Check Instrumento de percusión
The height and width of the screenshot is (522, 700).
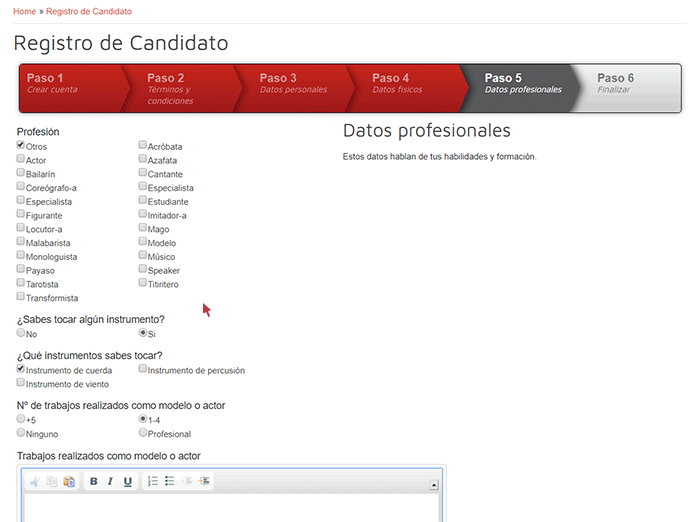[142, 369]
